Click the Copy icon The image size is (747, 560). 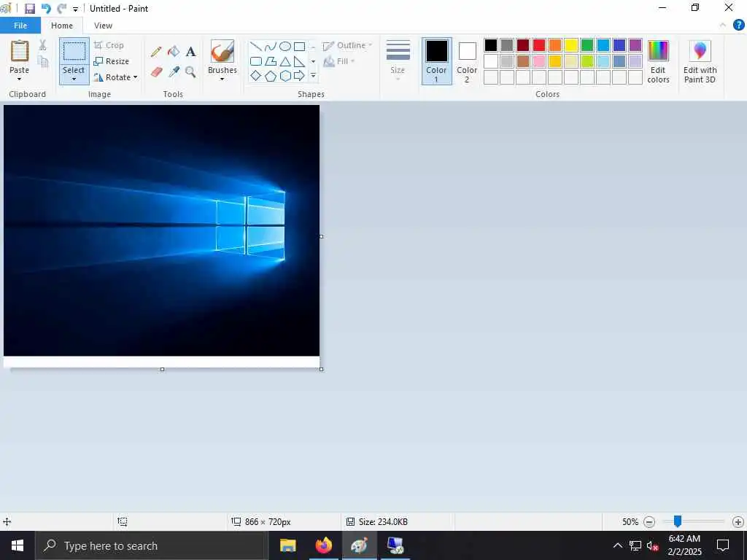(43, 62)
